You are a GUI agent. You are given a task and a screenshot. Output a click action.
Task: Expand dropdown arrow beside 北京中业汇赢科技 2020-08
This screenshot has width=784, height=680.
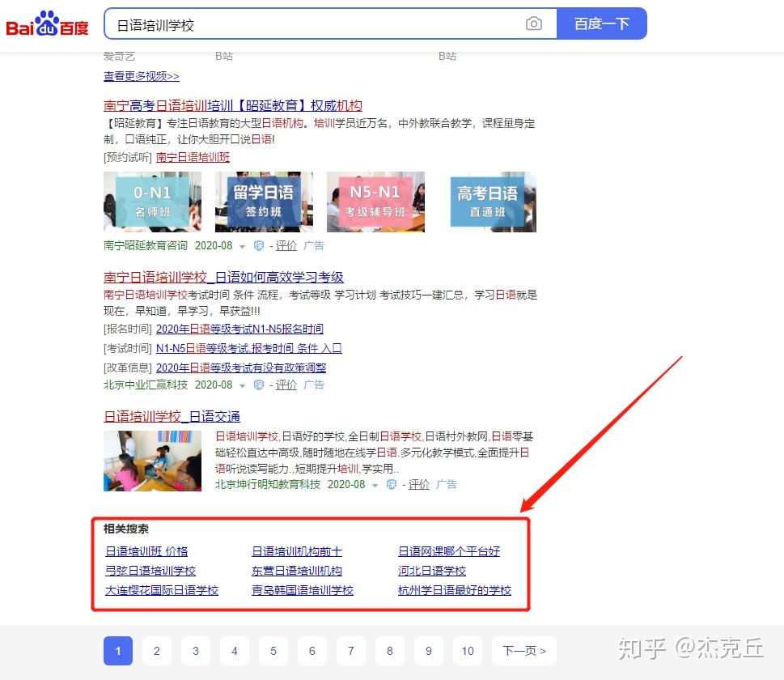click(x=242, y=385)
